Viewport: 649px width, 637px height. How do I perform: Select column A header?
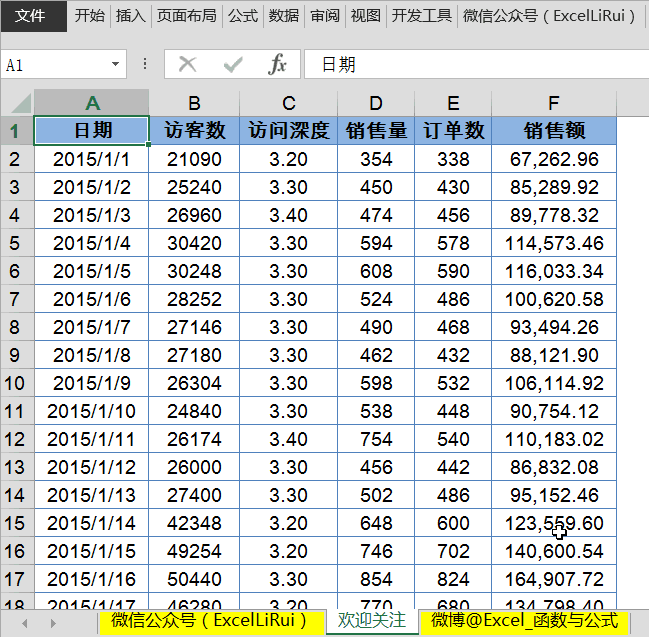click(x=91, y=103)
